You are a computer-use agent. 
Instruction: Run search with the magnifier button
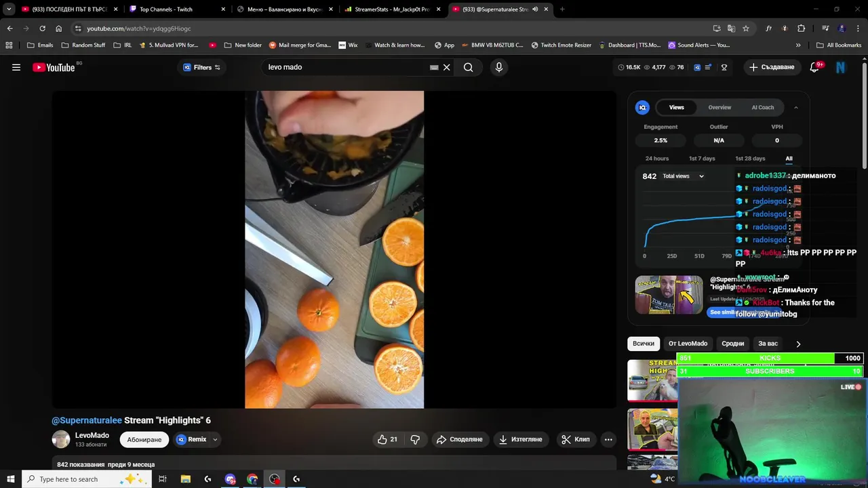(469, 67)
